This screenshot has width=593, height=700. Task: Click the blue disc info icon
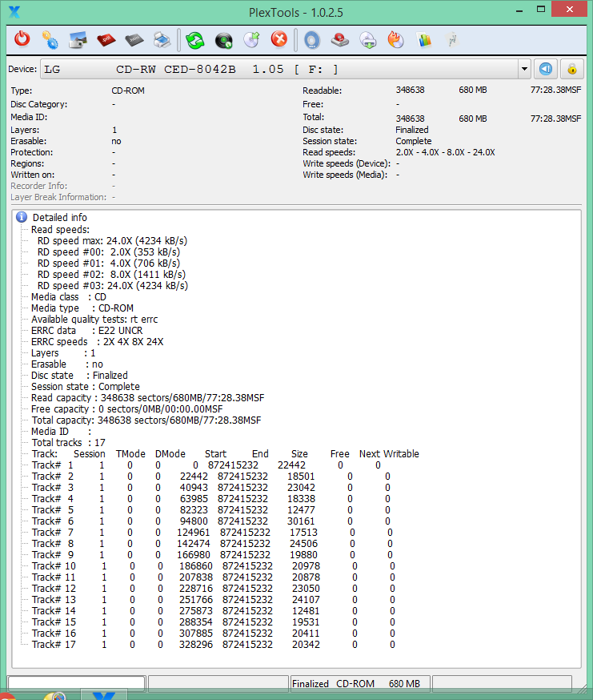coord(312,40)
